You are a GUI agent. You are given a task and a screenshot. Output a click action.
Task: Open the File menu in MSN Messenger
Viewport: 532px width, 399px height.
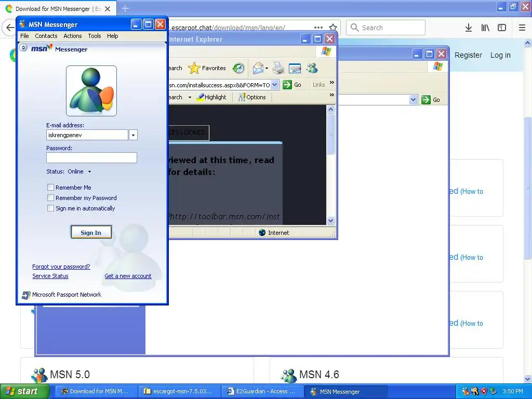[24, 36]
